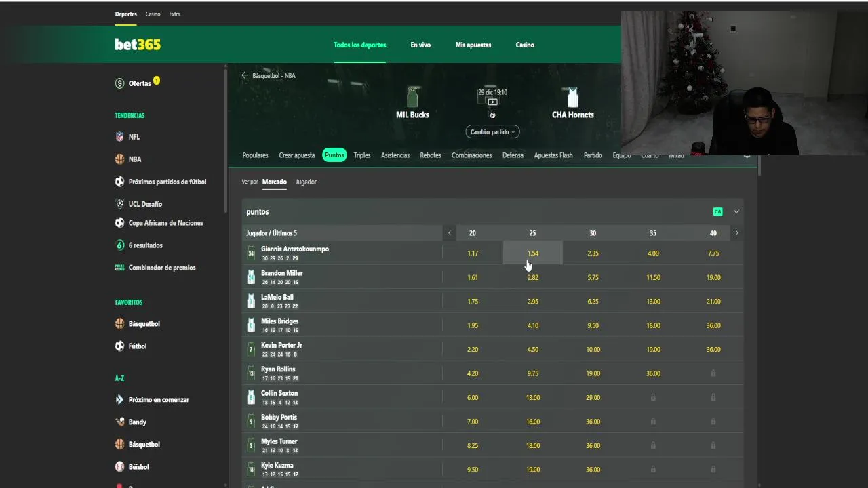Click the CHA Hornets jersey icon

(x=573, y=97)
